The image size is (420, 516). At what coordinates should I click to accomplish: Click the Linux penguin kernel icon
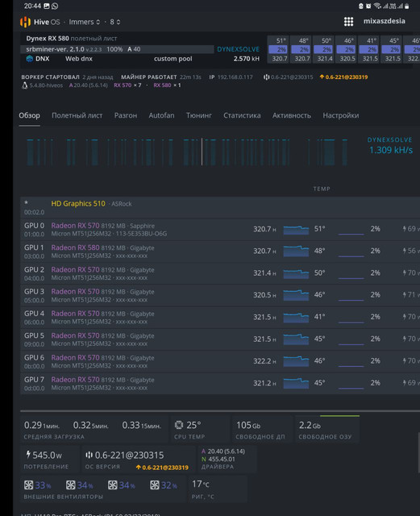[x=25, y=85]
